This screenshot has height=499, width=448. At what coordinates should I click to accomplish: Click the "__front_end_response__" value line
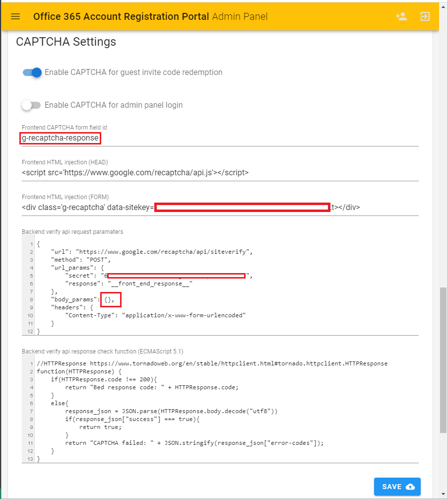point(129,284)
